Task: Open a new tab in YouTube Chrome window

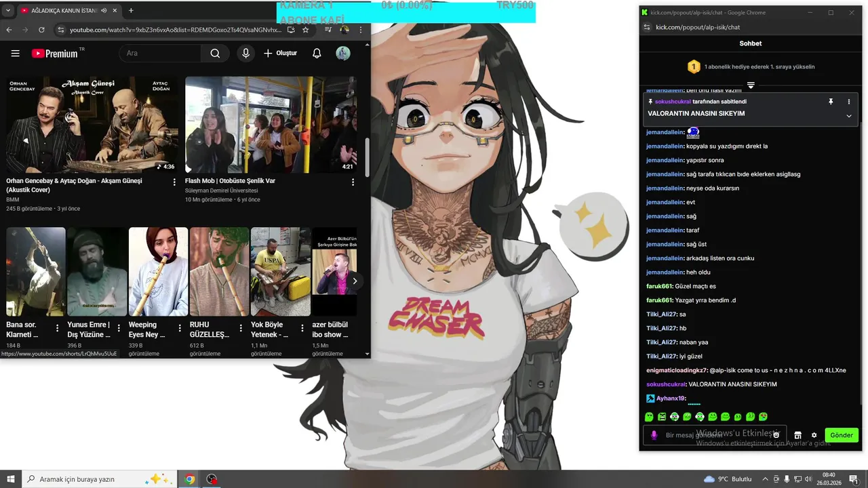Action: point(131,10)
